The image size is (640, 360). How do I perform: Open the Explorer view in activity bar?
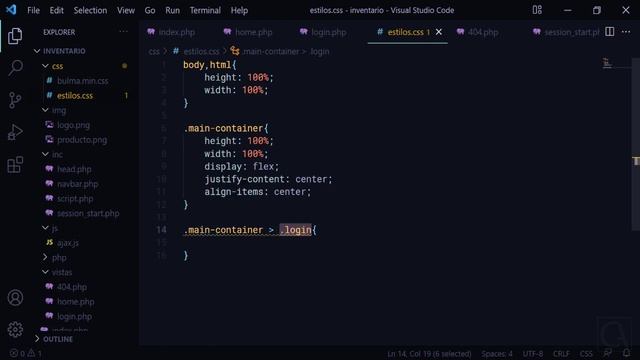15,36
